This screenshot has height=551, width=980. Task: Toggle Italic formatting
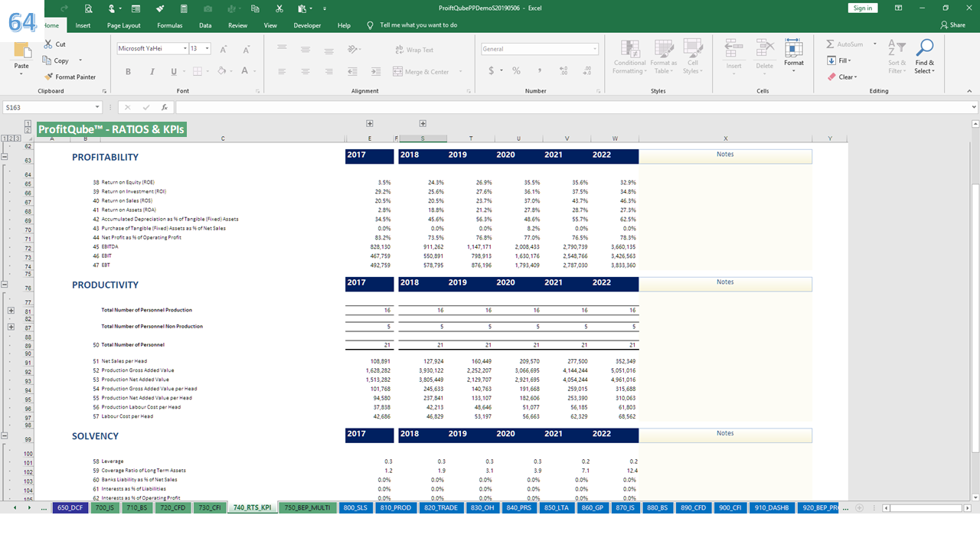click(151, 71)
